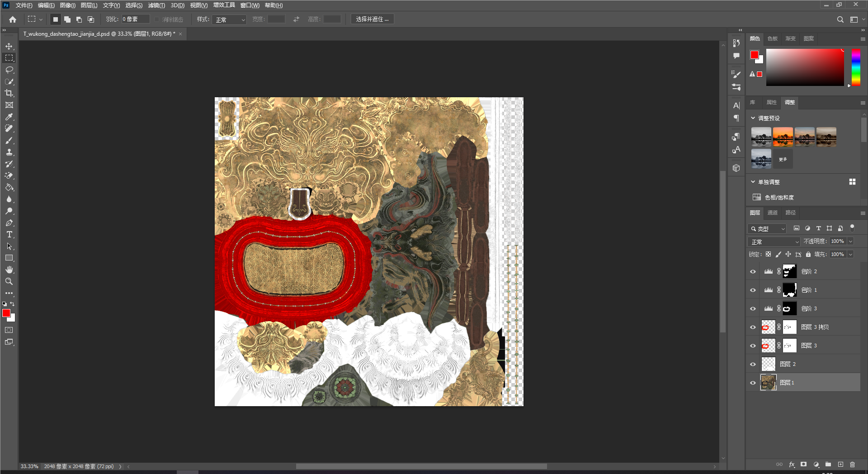The image size is (868, 474).
Task: Select the Crop tool
Action: 9,93
